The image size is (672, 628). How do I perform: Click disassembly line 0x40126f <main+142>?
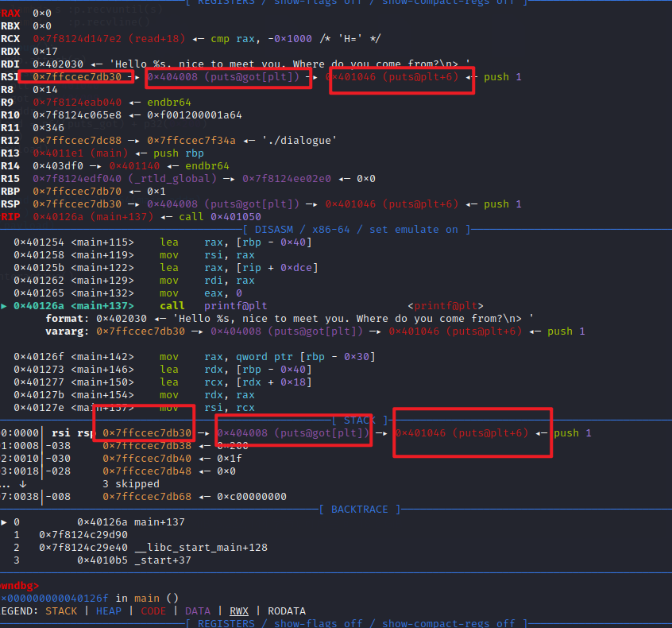click(x=195, y=356)
